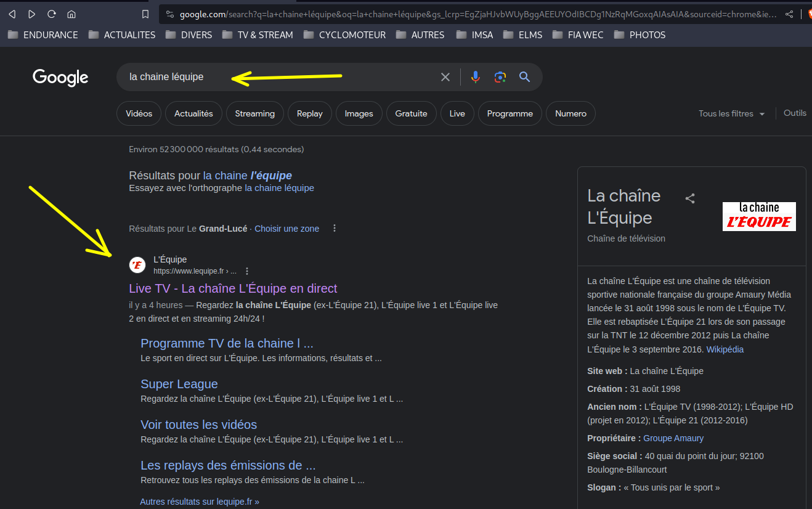The height and width of the screenshot is (509, 812).
Task: Open the Wikipédia link in the description
Action: pyautogui.click(x=725, y=349)
